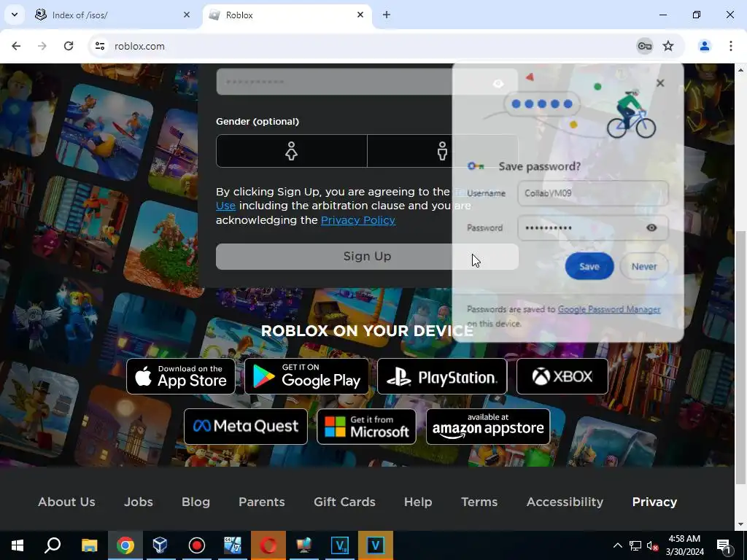This screenshot has width=747, height=560.
Task: Click Get it on Google Play badge
Action: (x=306, y=376)
